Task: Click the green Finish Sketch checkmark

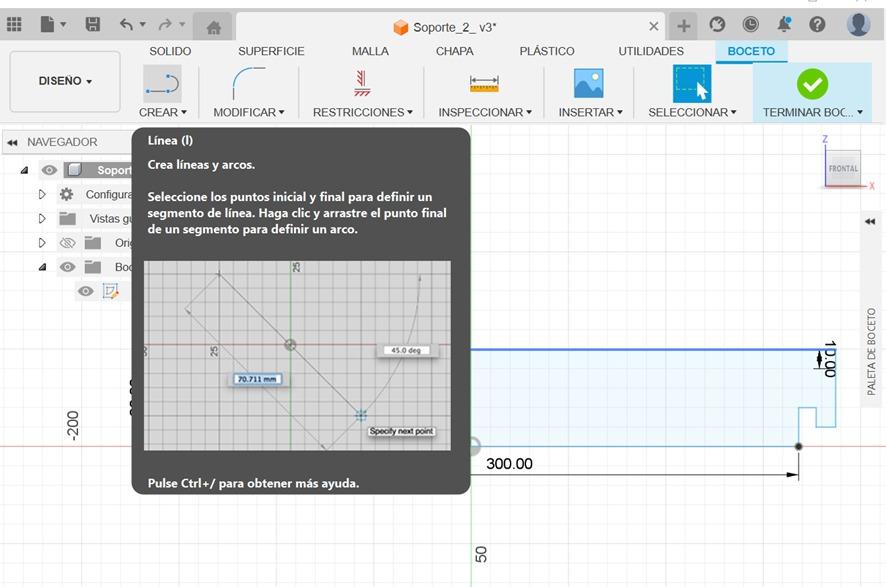Action: pyautogui.click(x=813, y=84)
